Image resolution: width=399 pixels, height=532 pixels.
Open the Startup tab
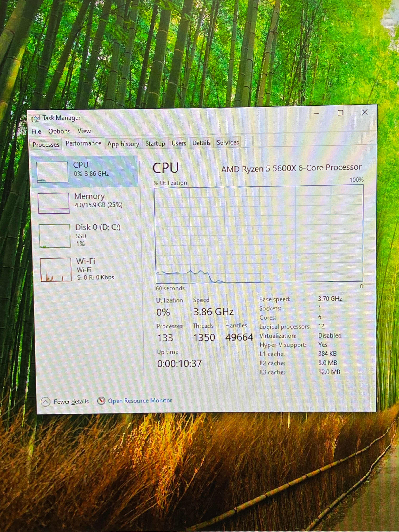pos(155,144)
